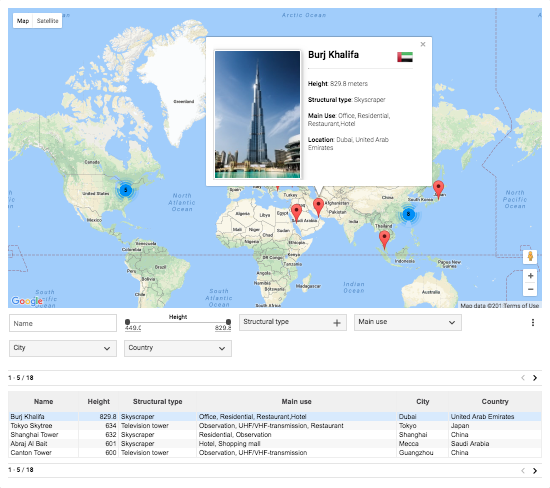Sort table by Name column header

click(x=43, y=402)
